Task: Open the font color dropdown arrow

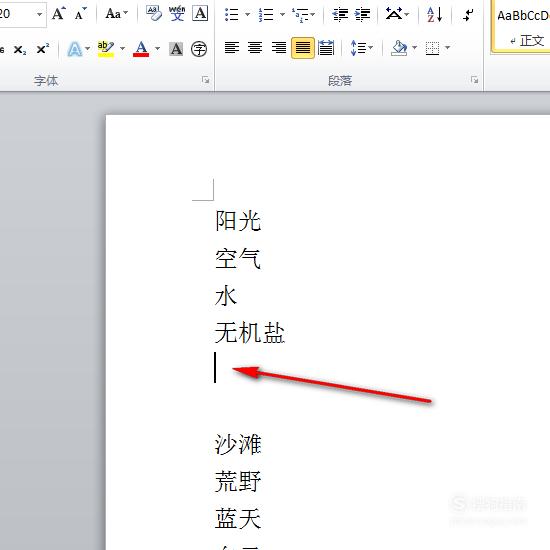Action: pos(157,48)
